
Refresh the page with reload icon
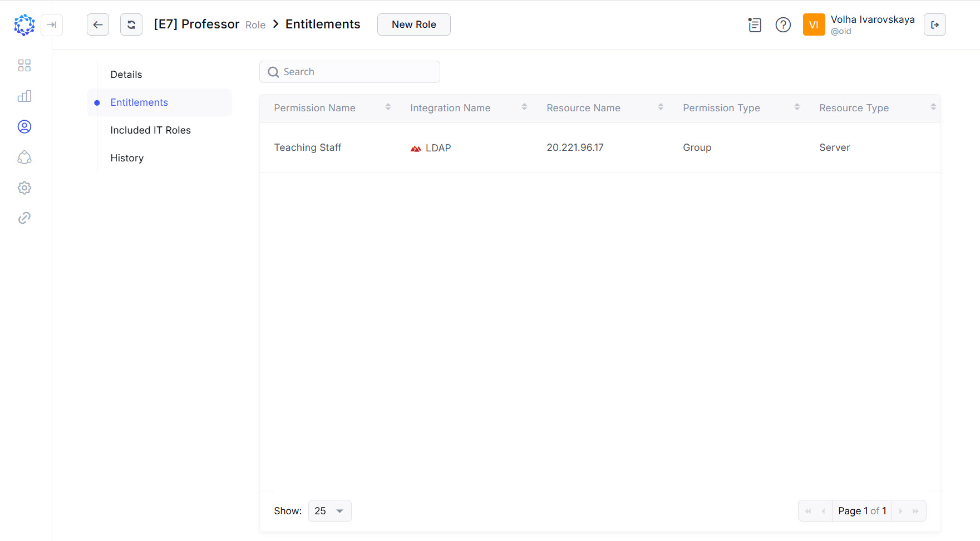[x=131, y=24]
